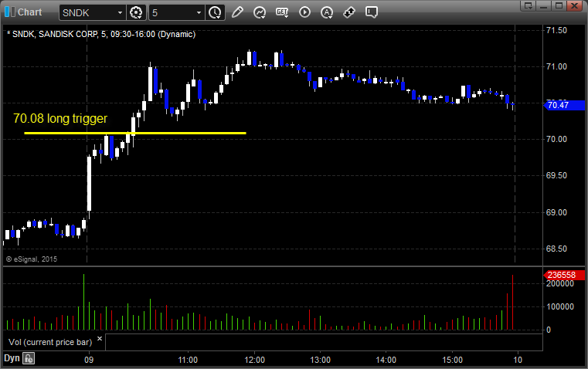The width and height of the screenshot is (588, 369).
Task: Click the Vol (current price bar) label
Action: pyautogui.click(x=50, y=342)
